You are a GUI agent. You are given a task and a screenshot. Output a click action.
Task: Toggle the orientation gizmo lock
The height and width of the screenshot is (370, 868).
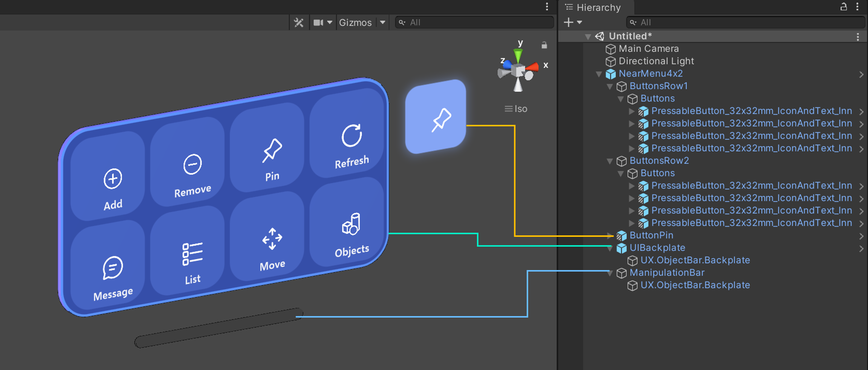click(544, 45)
